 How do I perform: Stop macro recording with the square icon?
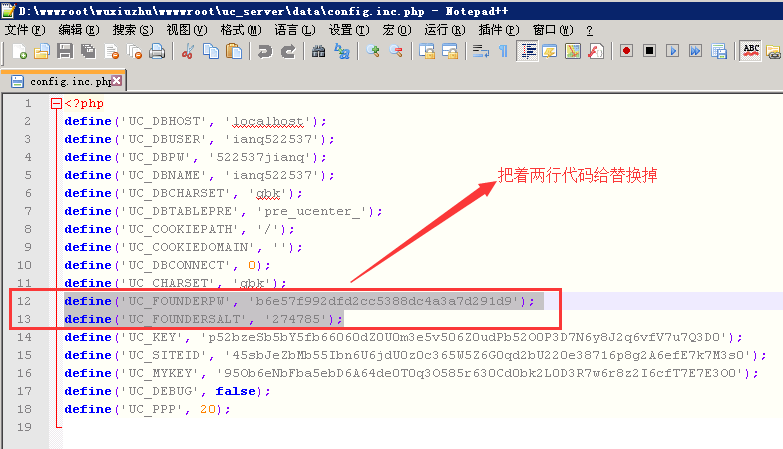pos(649,51)
